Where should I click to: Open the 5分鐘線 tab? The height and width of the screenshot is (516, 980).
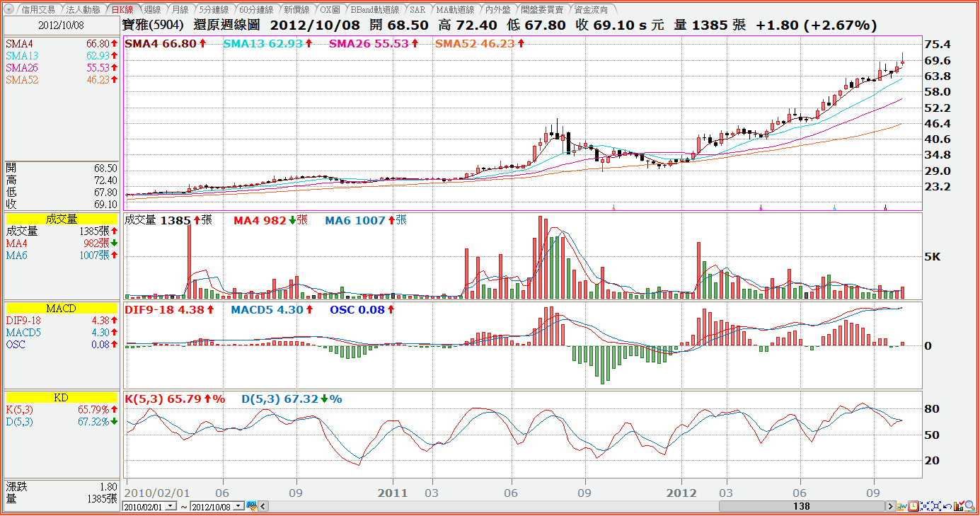213,10
